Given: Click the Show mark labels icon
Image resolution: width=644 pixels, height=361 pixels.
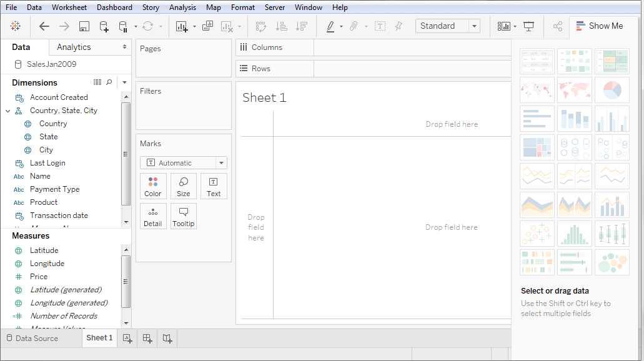Looking at the screenshot, I should coord(380,26).
